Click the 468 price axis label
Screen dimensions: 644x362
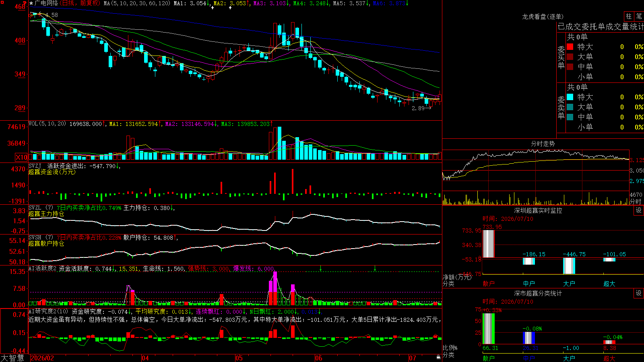[20, 7]
